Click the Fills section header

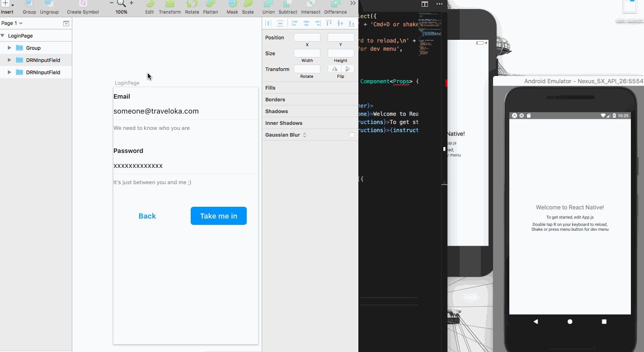[310, 88]
